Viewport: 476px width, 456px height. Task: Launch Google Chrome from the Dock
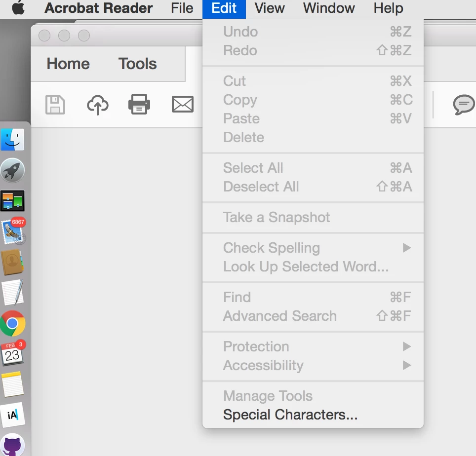12,323
